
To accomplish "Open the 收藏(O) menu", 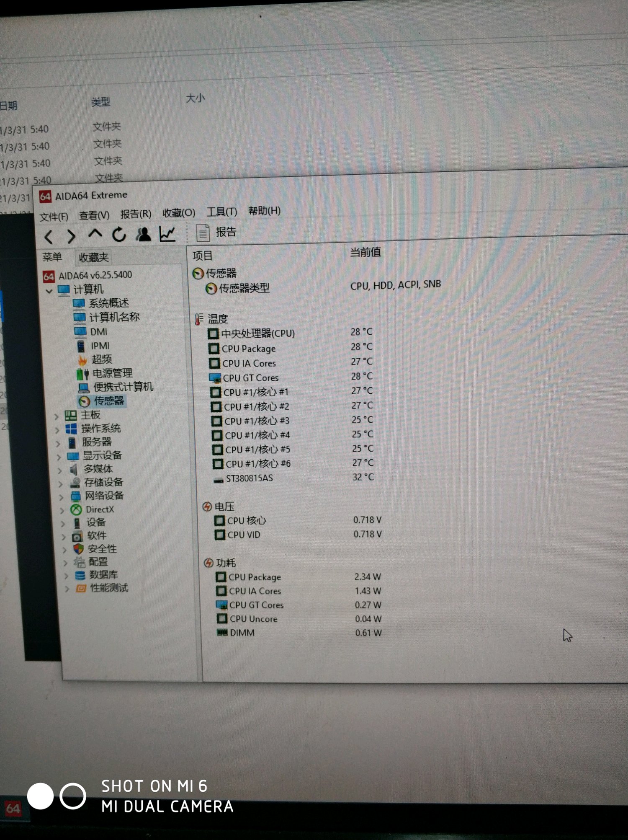I will (179, 213).
